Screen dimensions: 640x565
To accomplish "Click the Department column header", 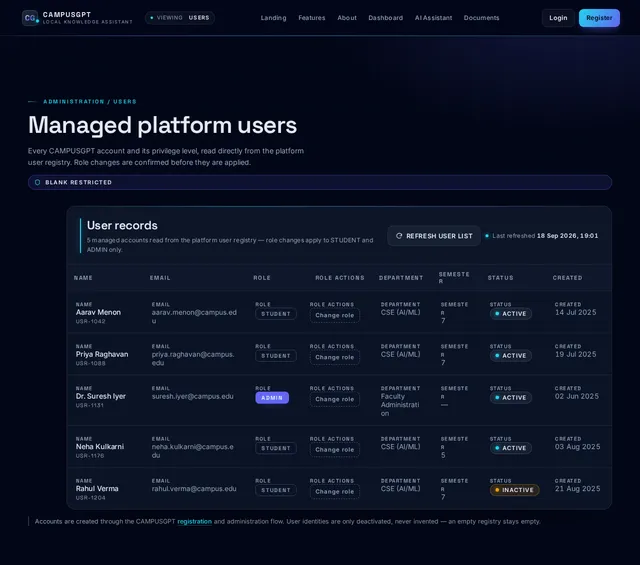I will (x=401, y=278).
